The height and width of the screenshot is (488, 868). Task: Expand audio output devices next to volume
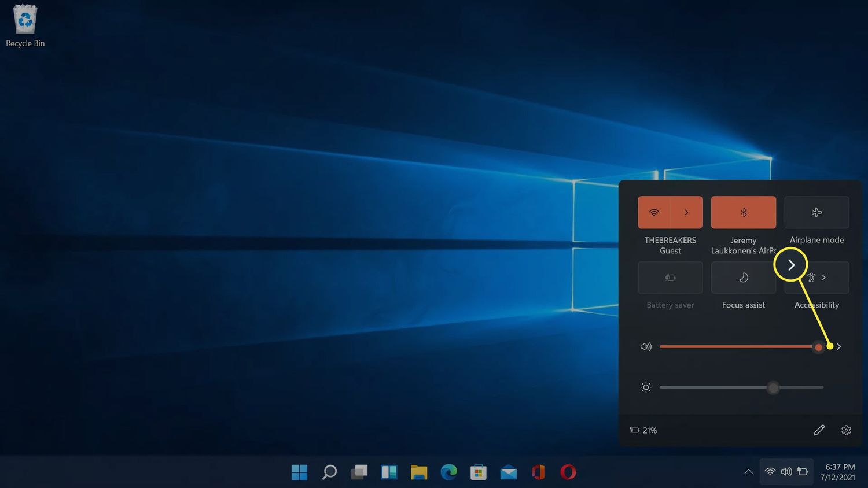pyautogui.click(x=839, y=346)
